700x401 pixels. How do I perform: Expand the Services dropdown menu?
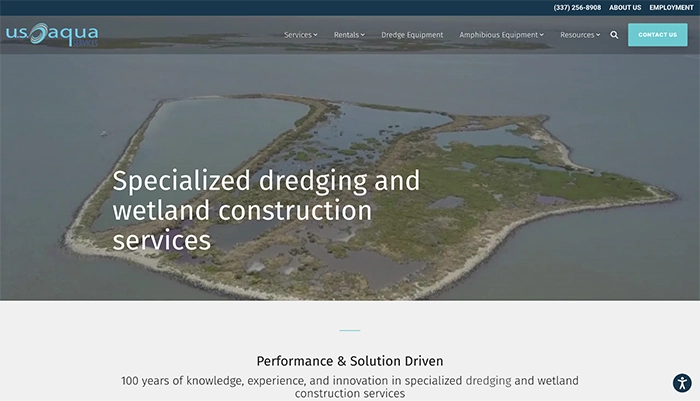tap(300, 35)
